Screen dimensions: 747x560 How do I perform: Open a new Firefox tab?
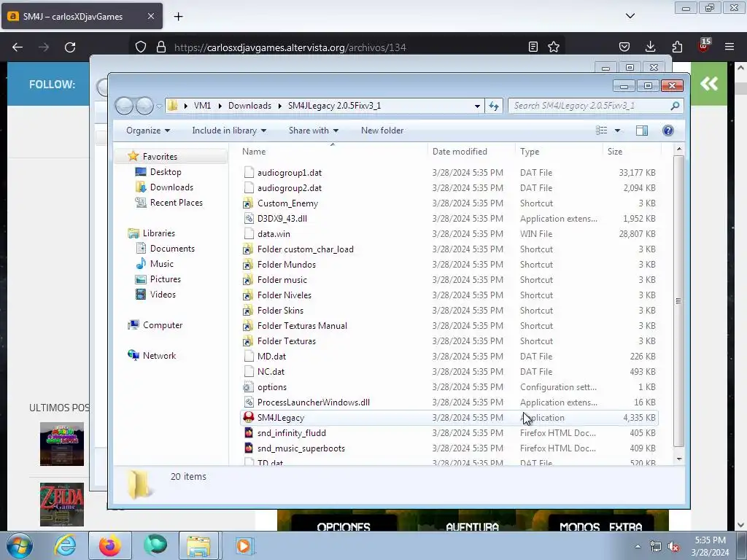point(178,16)
